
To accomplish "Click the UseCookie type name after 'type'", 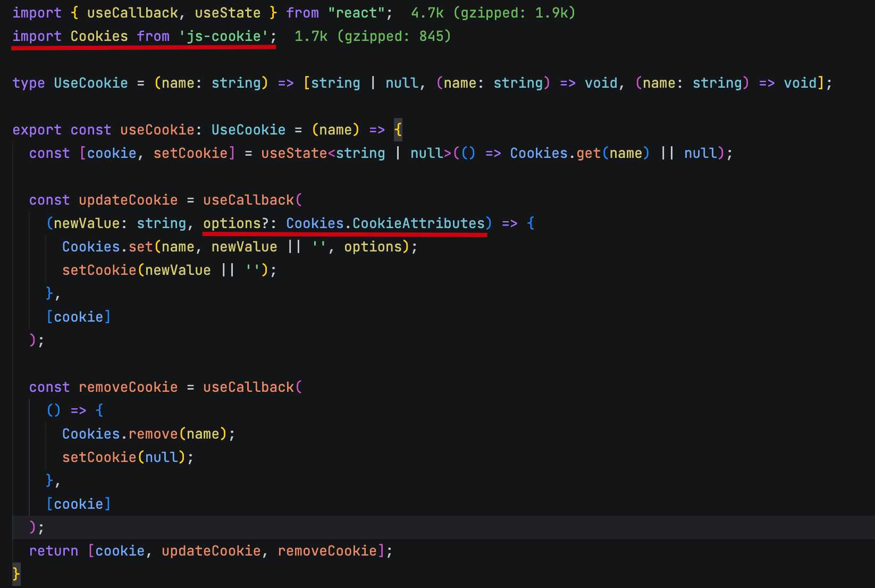I will [91, 83].
